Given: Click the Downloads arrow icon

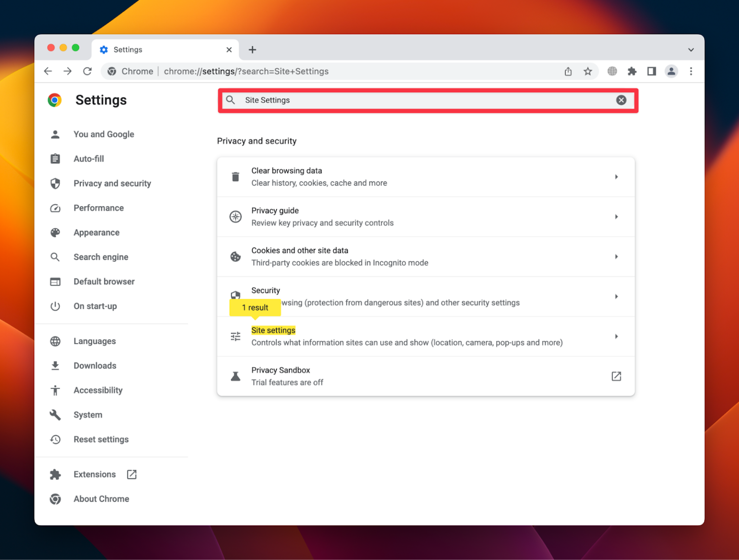Looking at the screenshot, I should click(55, 366).
